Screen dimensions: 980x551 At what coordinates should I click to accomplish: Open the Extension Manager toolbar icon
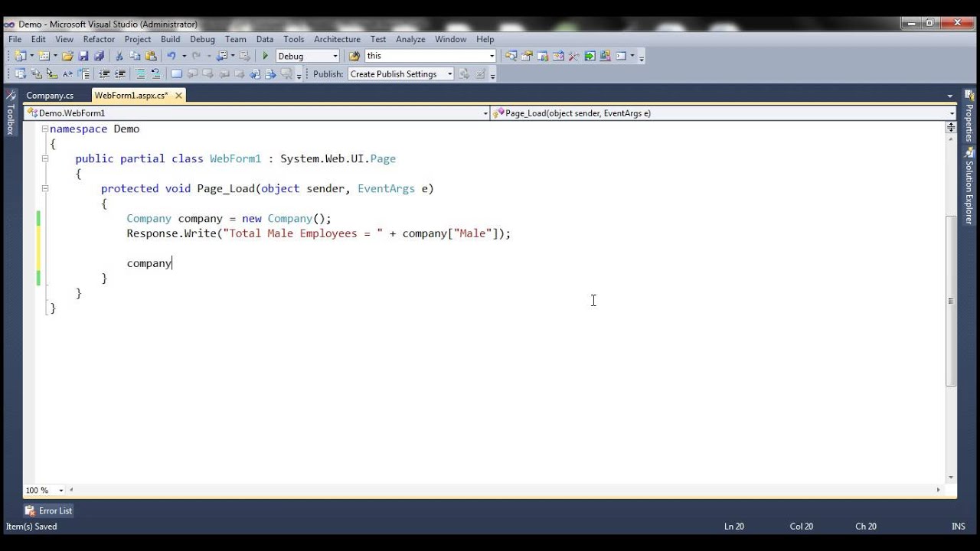click(605, 56)
